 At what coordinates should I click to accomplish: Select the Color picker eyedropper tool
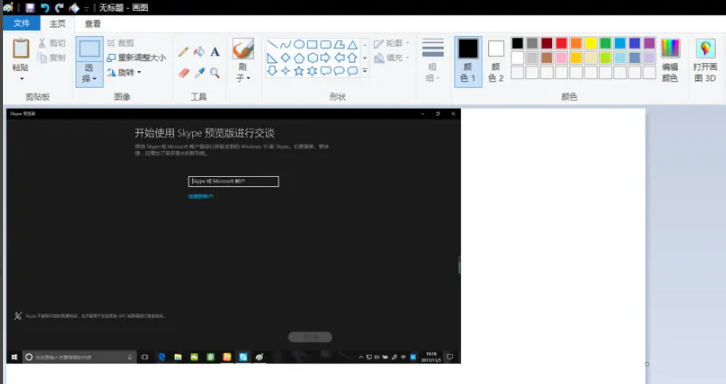200,73
